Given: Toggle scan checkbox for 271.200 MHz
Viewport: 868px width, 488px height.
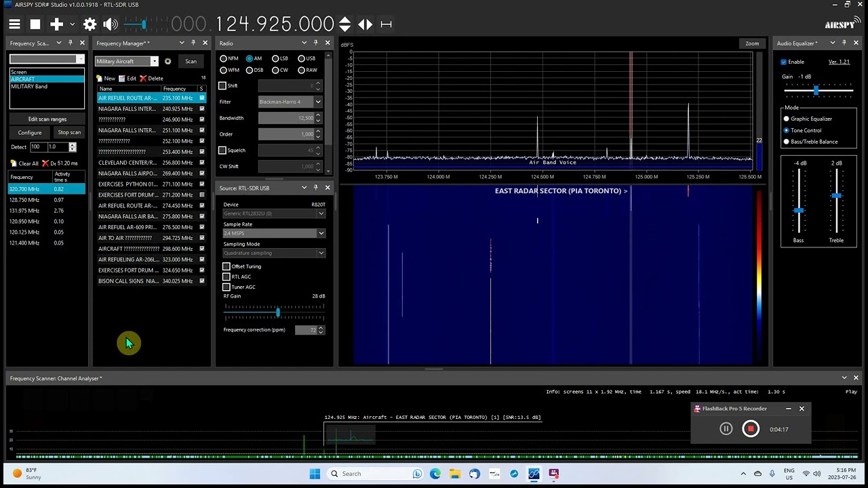Looking at the screenshot, I should click(201, 195).
